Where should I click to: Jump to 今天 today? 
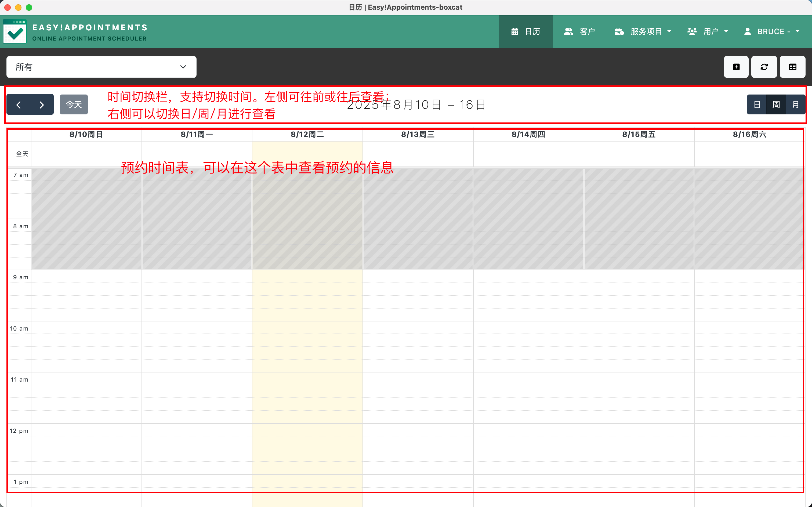tap(74, 105)
